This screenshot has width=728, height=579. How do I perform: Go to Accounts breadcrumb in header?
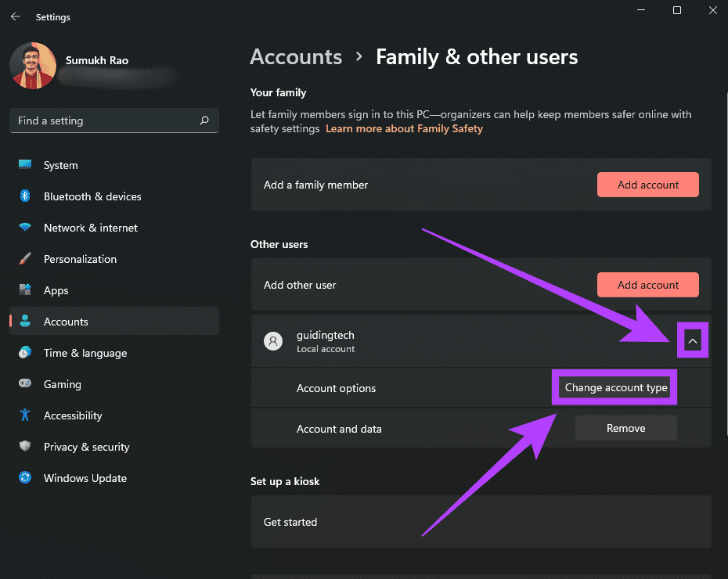point(296,57)
